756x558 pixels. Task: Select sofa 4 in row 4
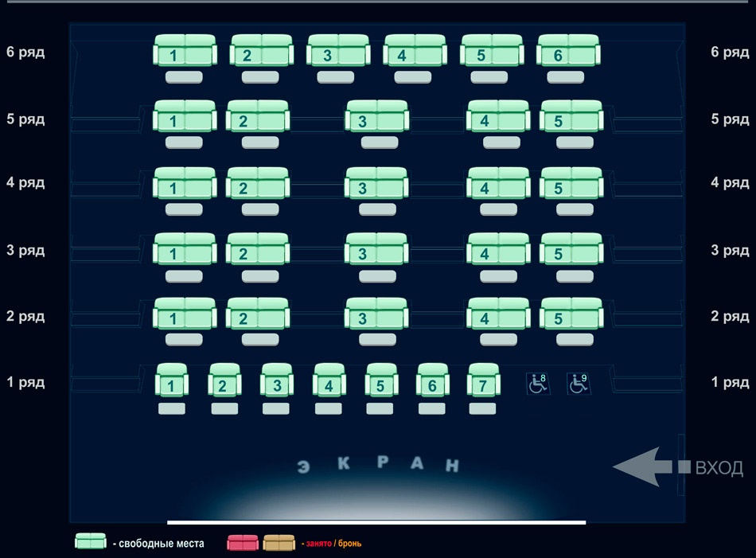tap(498, 184)
